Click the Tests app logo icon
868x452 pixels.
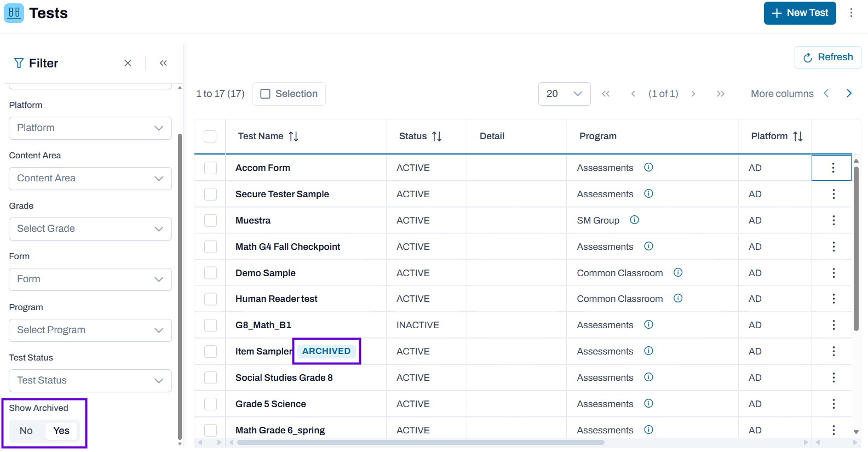14,13
